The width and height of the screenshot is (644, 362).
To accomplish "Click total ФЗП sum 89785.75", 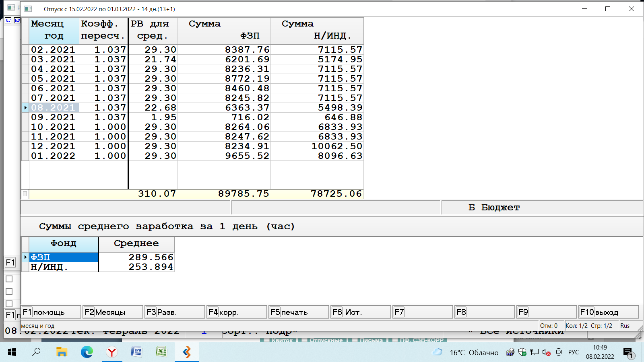I will [x=244, y=194].
